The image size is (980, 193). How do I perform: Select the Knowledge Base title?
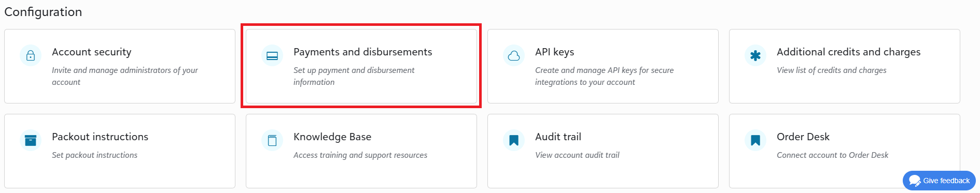pyautogui.click(x=332, y=137)
